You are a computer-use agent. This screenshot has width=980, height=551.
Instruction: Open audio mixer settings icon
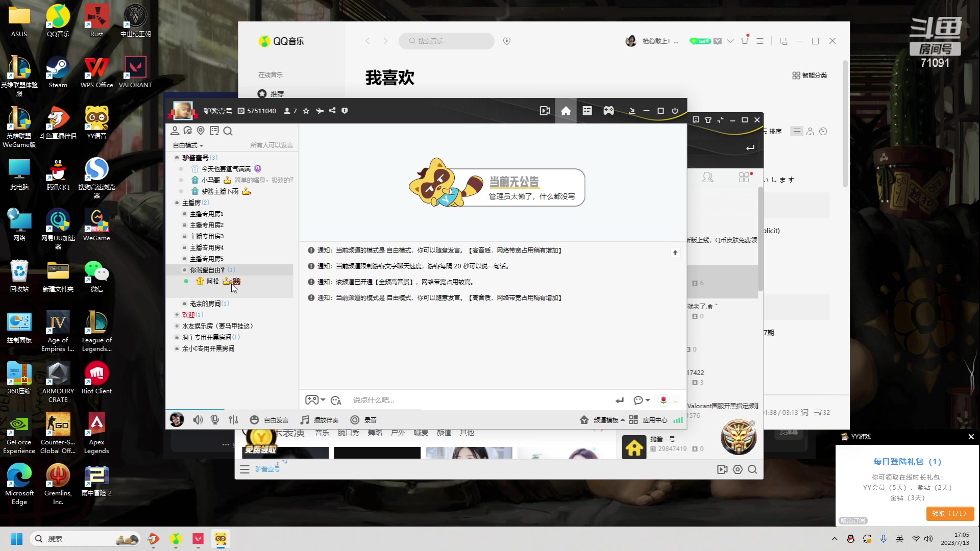[x=233, y=420]
